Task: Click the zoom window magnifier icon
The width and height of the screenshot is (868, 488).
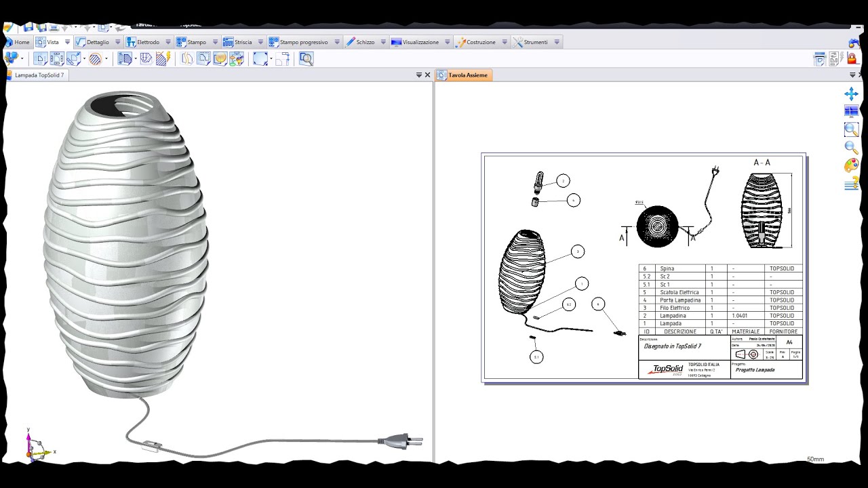Action: (851, 129)
